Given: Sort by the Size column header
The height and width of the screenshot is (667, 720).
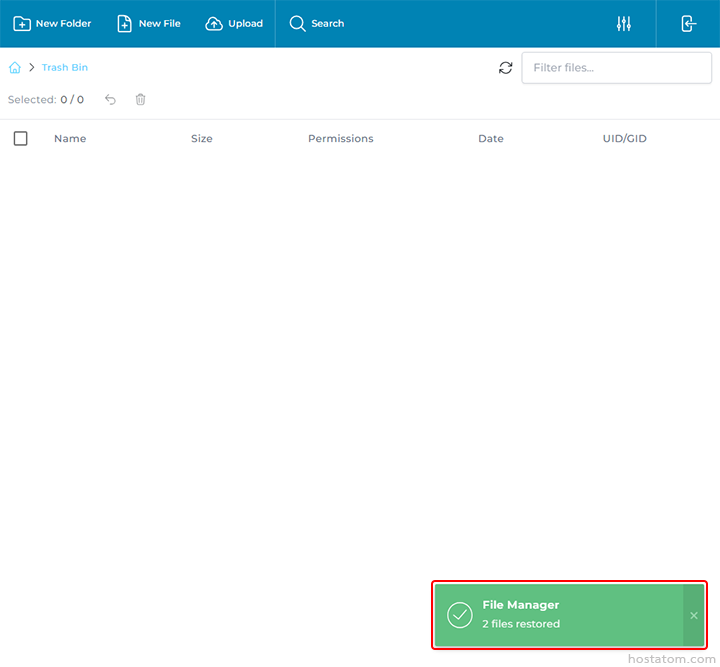Looking at the screenshot, I should 202,139.
